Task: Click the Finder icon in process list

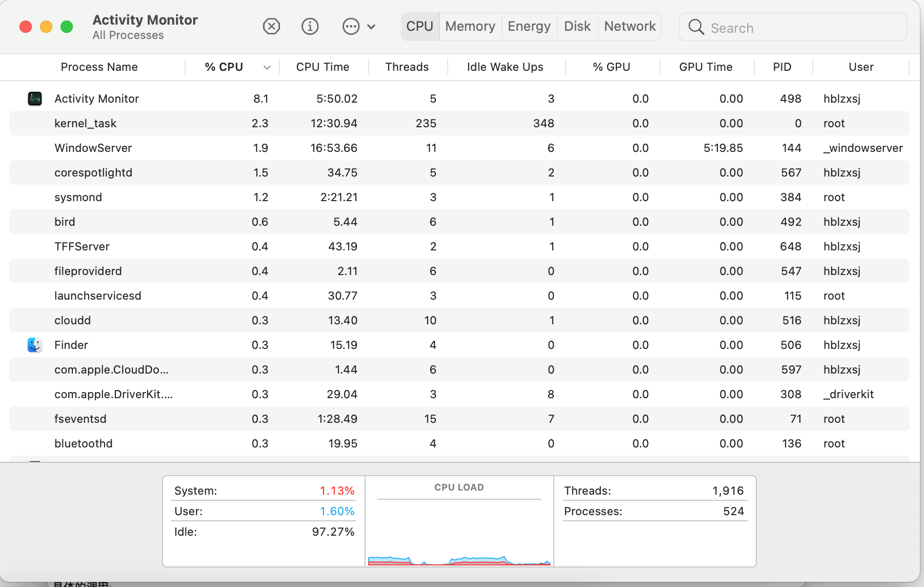Action: (x=35, y=345)
